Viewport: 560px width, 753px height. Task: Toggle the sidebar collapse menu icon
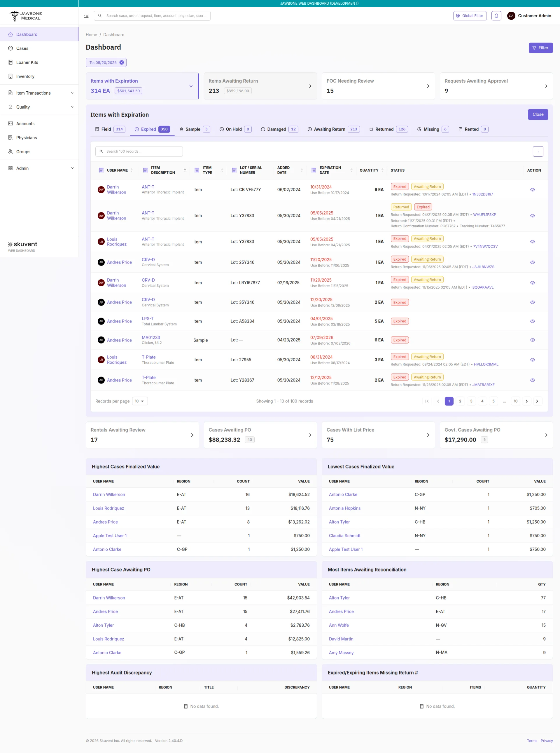(x=86, y=15)
